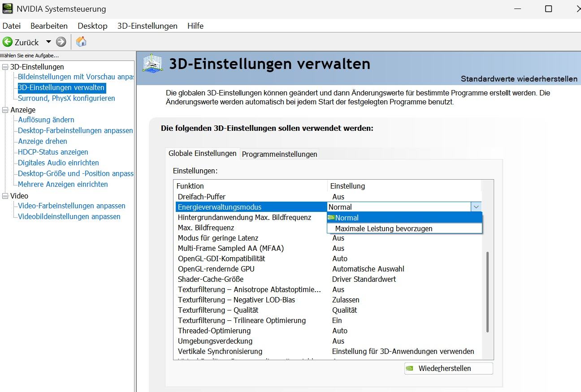This screenshot has width=581, height=392.
Task: Open Desktop-Größe und -Position anpassen
Action: [76, 173]
